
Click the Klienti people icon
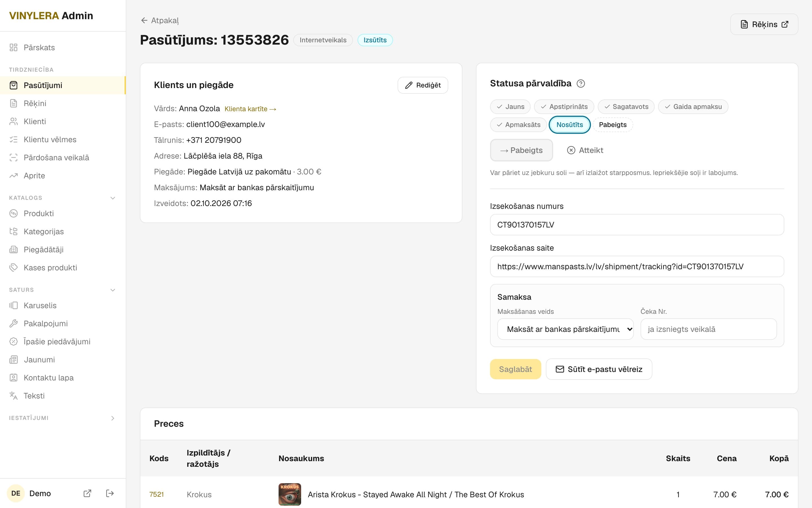[x=14, y=122]
